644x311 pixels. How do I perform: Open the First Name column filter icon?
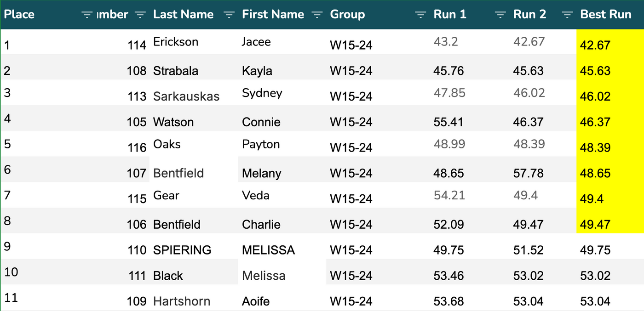(317, 15)
